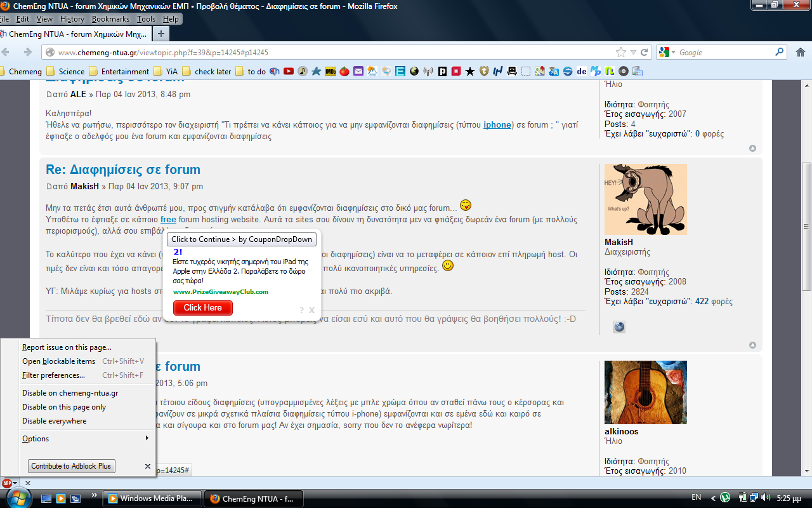
Task: Open the 'check later' bookmarks folder
Action: [x=207, y=71]
